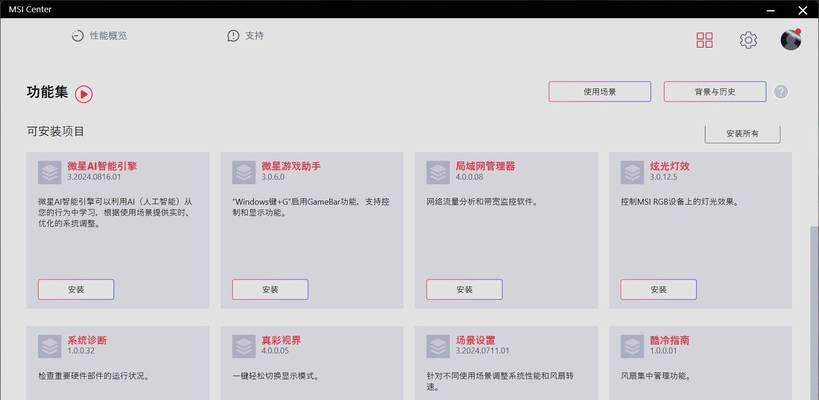Click the 微星游戏助手 stack icon

click(244, 172)
